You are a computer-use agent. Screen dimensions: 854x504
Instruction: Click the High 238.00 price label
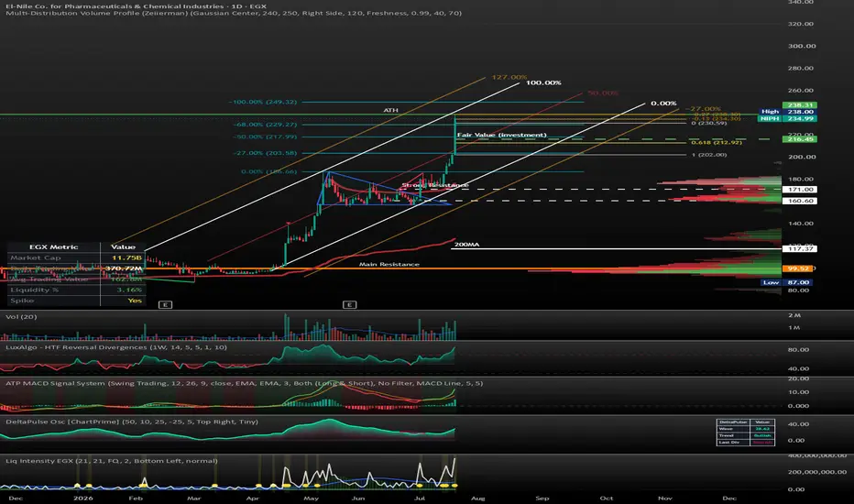point(787,112)
